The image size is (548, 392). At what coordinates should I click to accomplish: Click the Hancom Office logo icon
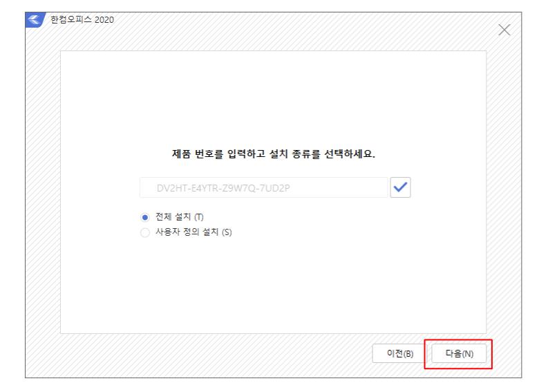point(35,19)
